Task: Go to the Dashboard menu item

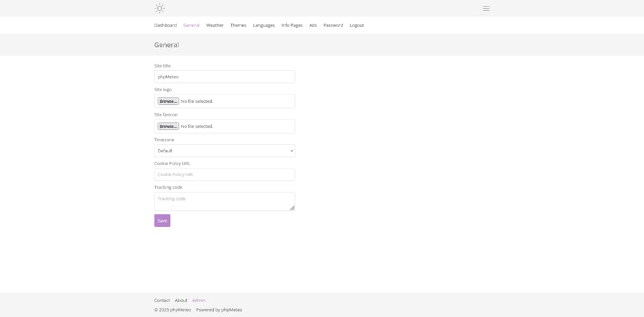Action: click(166, 26)
